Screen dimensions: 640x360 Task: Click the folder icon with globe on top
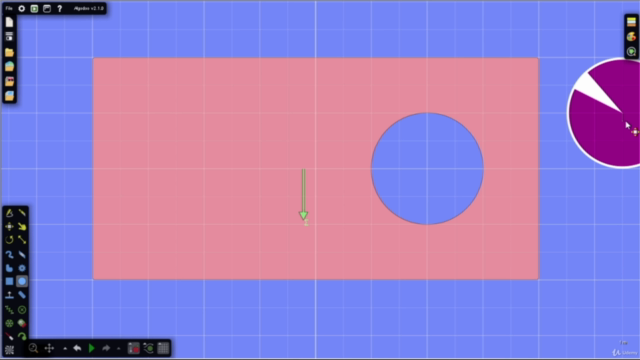[x=9, y=67]
